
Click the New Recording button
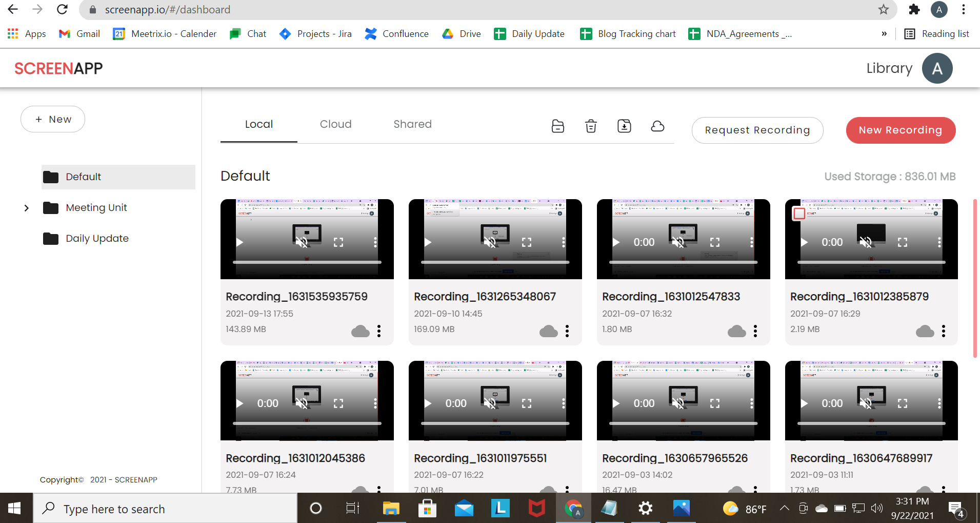(900, 130)
